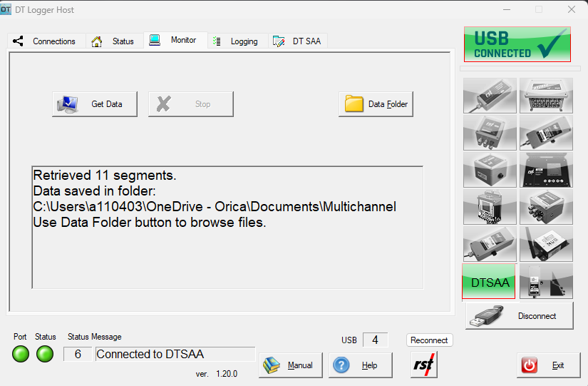Open the Data Folder

tap(376, 104)
